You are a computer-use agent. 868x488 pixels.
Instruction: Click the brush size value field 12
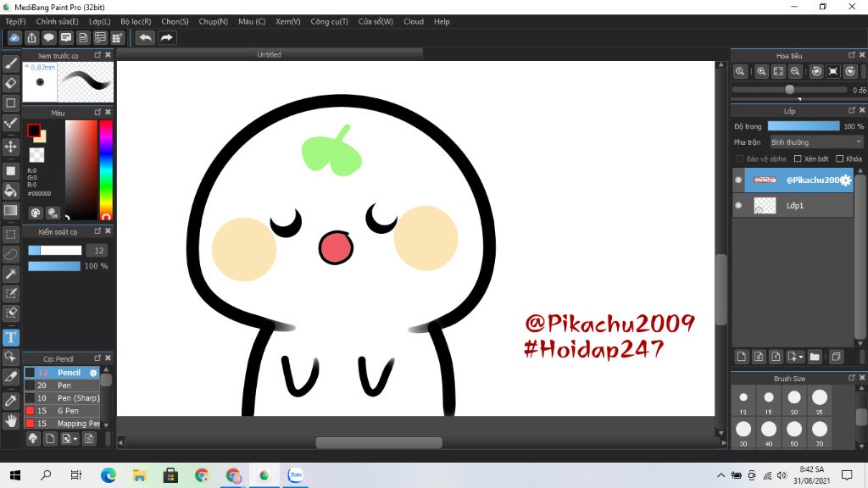(x=98, y=251)
